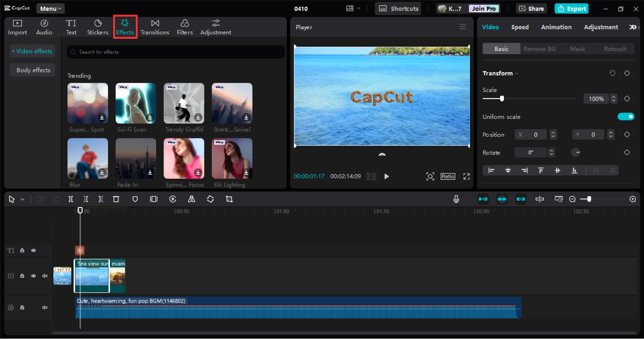The width and height of the screenshot is (644, 339).
Task: Click the Share button
Action: (531, 8)
